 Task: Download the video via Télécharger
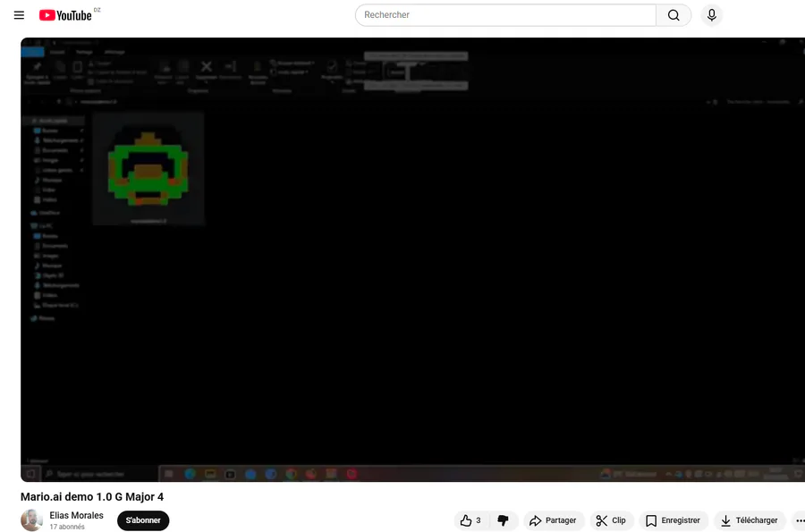pyautogui.click(x=750, y=520)
